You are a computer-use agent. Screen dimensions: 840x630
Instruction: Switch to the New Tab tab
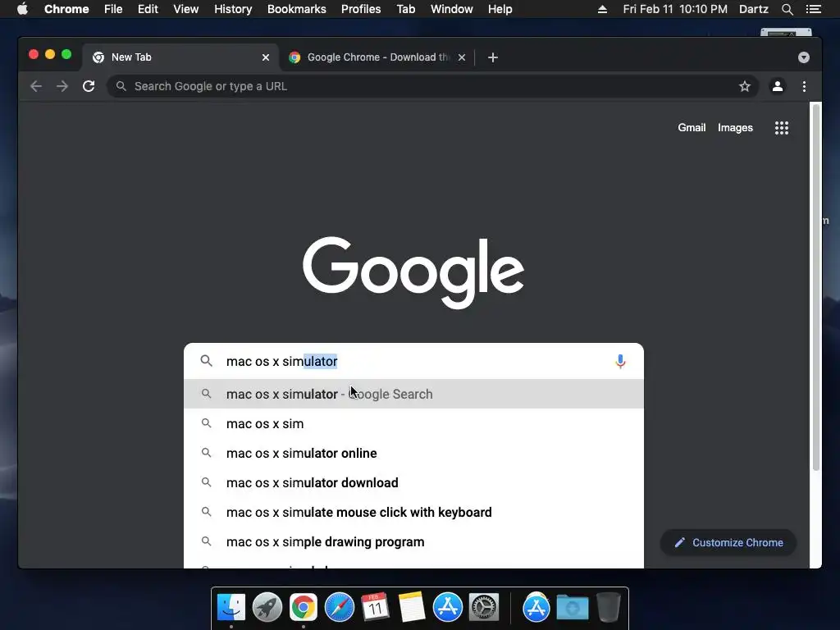pos(180,57)
